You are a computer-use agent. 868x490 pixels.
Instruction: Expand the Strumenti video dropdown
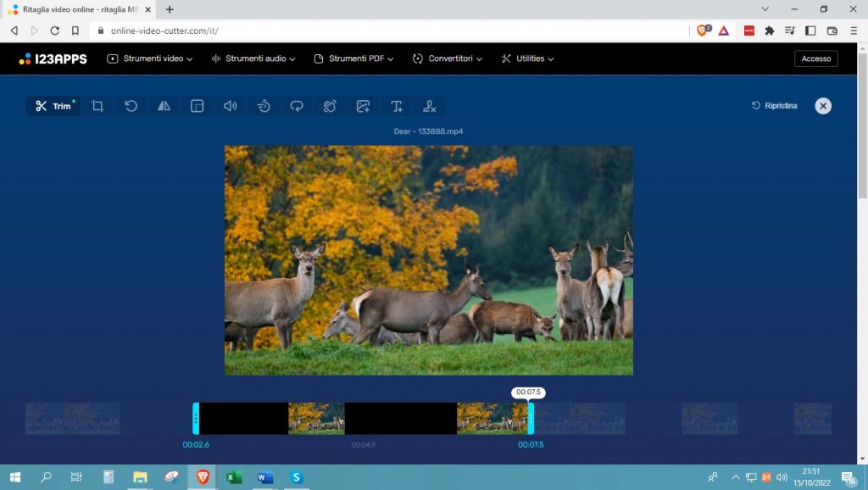coord(150,58)
